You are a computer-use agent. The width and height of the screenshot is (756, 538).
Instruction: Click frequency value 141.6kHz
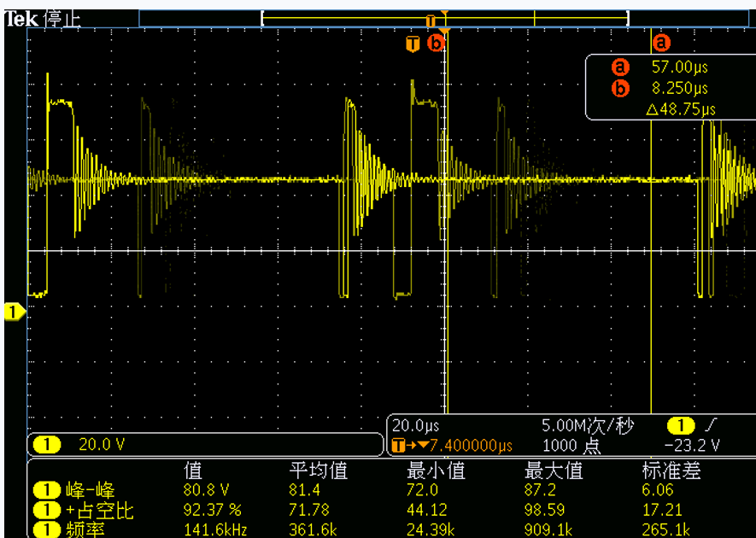click(x=215, y=530)
